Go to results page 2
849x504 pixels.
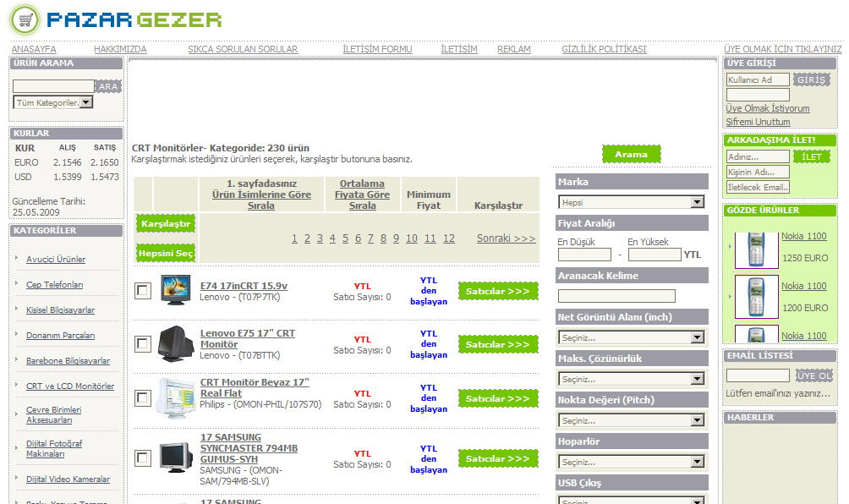[x=307, y=238]
